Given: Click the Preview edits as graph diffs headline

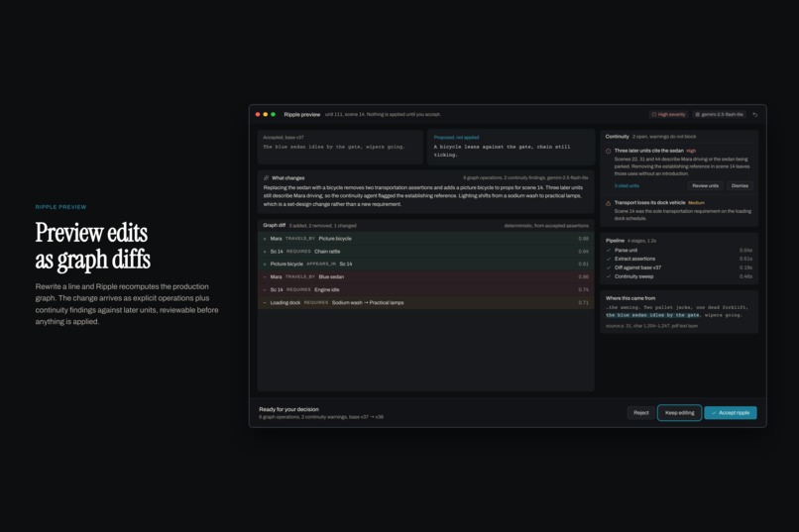Looking at the screenshot, I should click(93, 246).
